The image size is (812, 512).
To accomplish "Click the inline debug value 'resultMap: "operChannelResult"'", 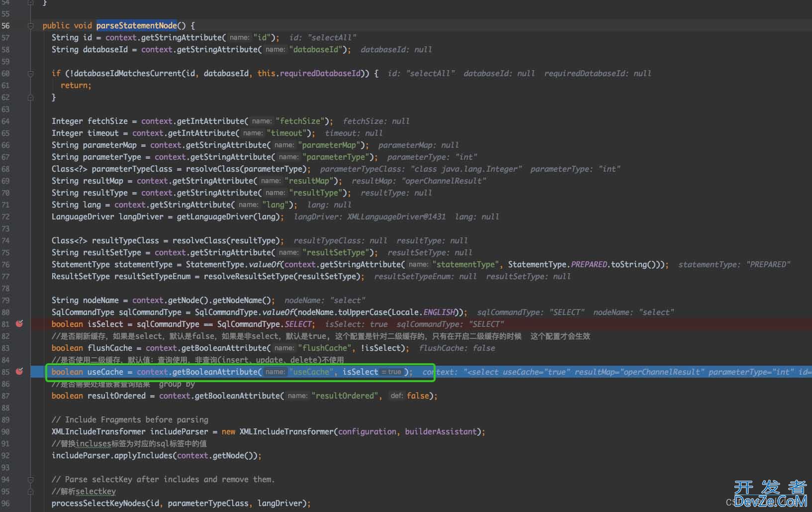I will point(419,181).
